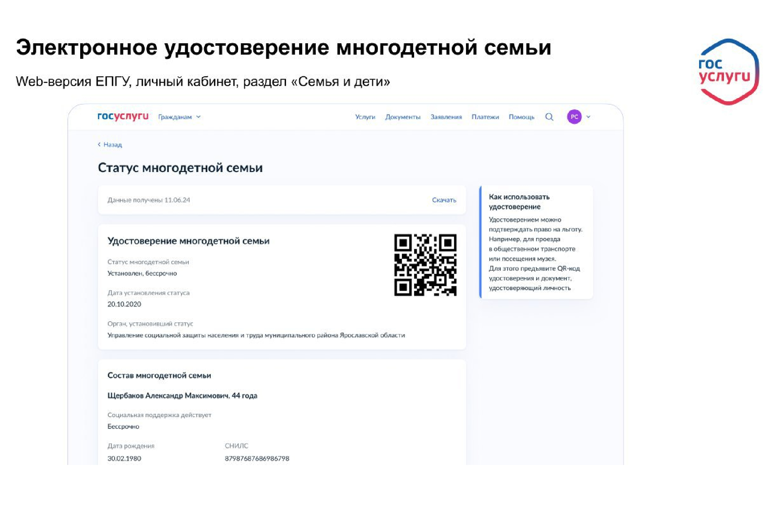Click the date 20.10.2020
The height and width of the screenshot is (532, 769).
pos(124,304)
